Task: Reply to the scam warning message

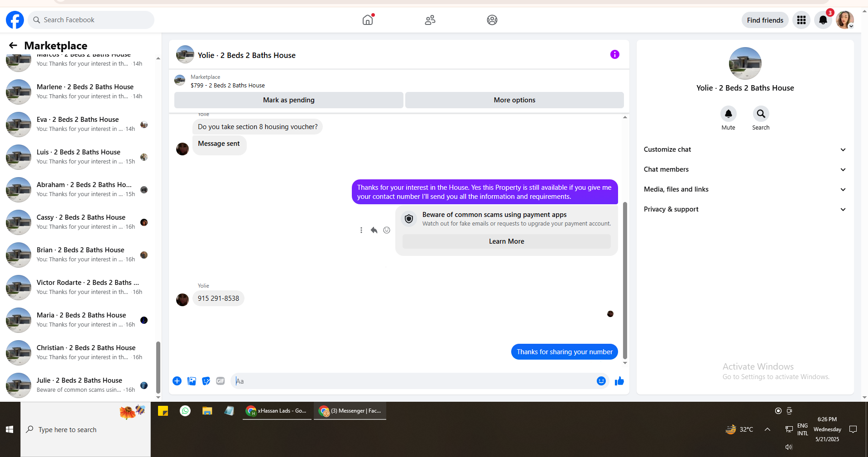Action: [374, 230]
